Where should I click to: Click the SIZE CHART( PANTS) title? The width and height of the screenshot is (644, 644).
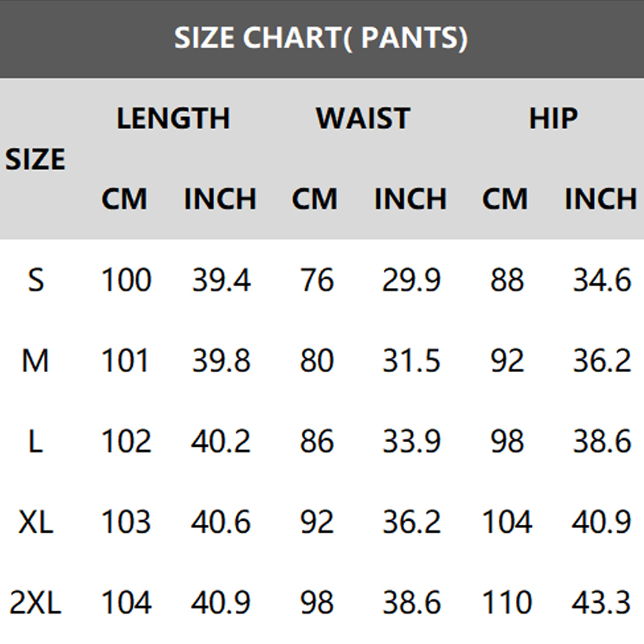point(320,38)
